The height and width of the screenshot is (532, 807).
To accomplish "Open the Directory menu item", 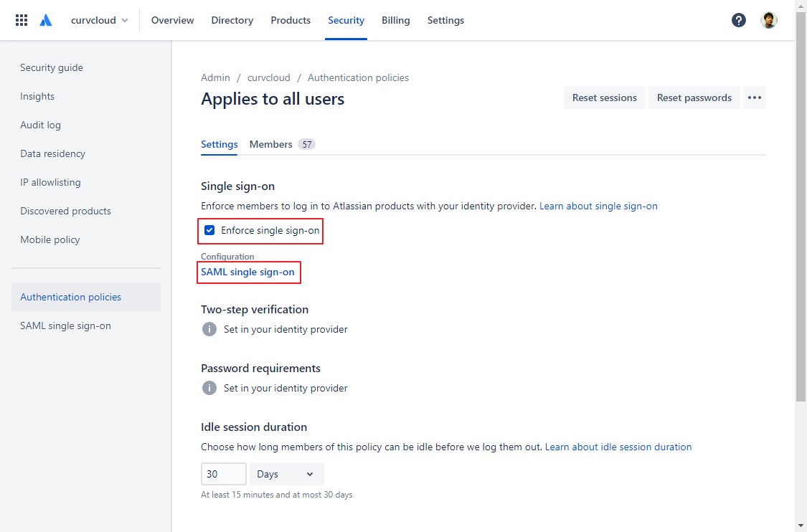I will tap(232, 20).
